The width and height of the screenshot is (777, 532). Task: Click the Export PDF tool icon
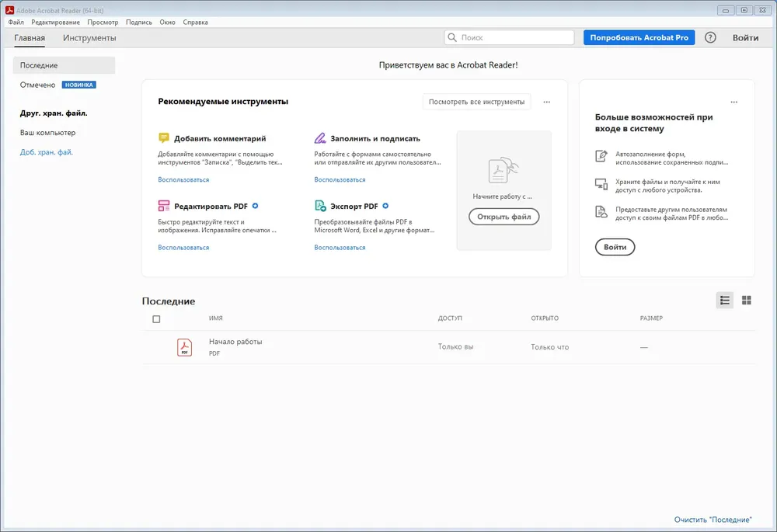pyautogui.click(x=320, y=206)
